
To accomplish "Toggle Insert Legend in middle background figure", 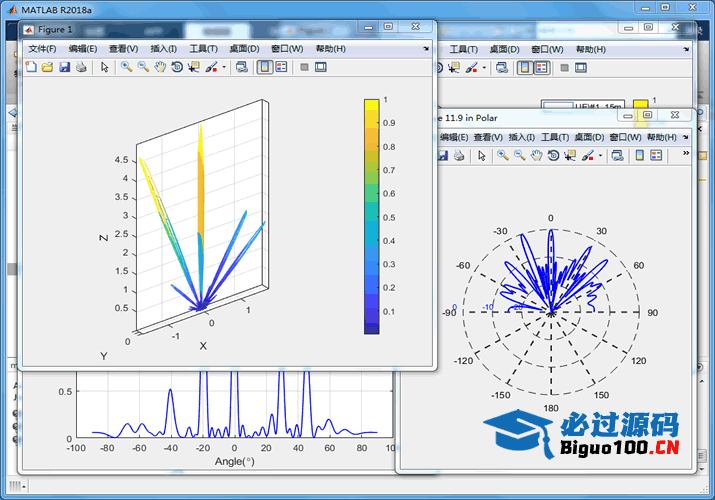I will [541, 68].
